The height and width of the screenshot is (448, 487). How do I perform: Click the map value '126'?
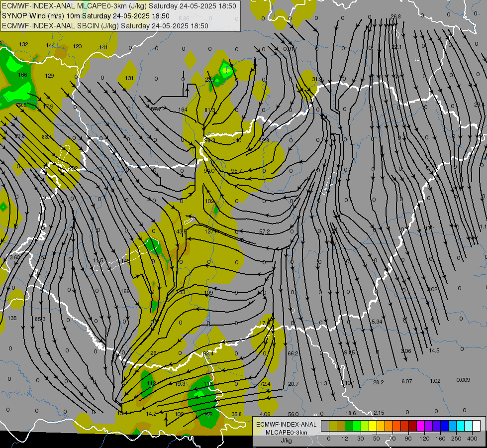click(152, 353)
